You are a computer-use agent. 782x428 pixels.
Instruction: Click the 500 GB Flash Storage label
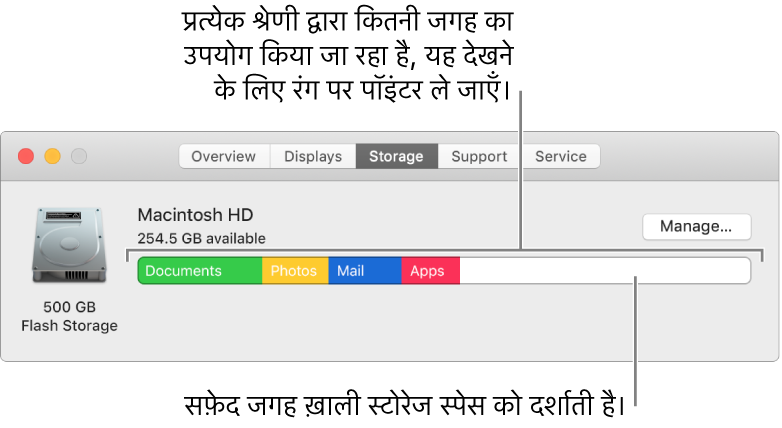pos(69,316)
